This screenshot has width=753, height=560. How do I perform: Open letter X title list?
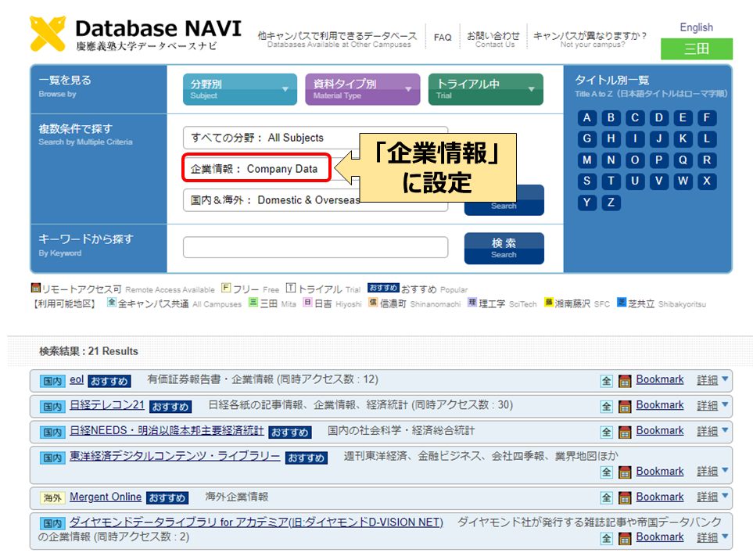point(707,181)
